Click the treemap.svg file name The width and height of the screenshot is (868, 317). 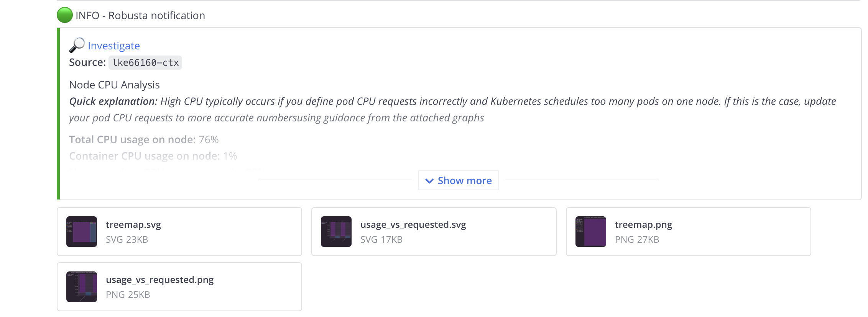click(133, 225)
